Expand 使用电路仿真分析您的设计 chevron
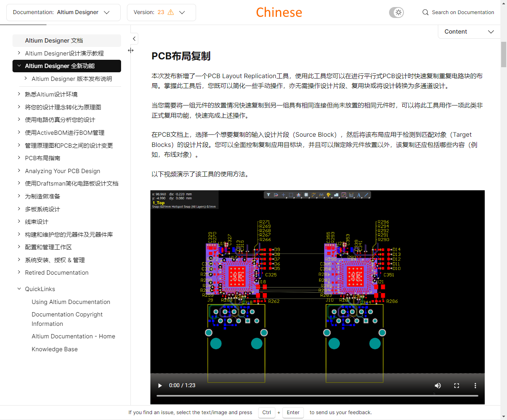 tap(19, 120)
